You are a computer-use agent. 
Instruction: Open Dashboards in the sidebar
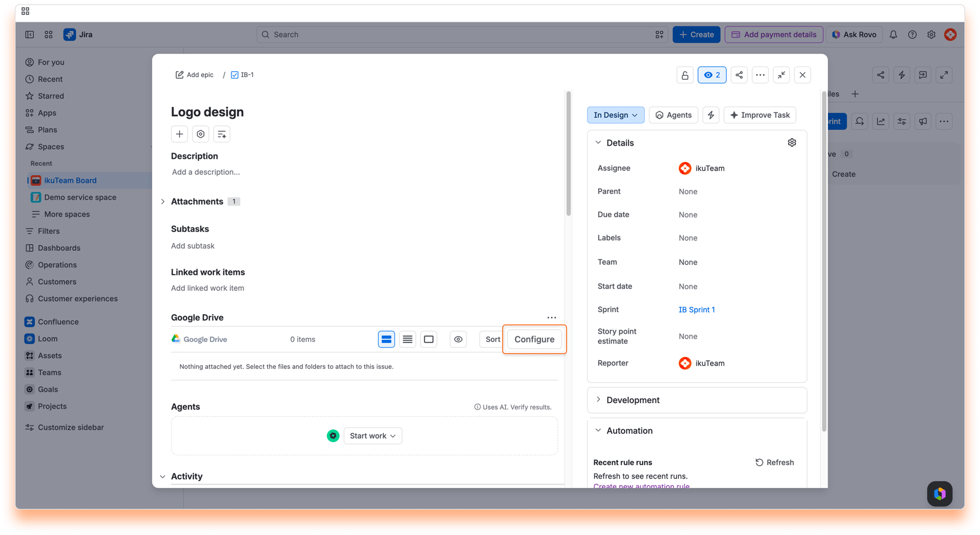tap(59, 248)
